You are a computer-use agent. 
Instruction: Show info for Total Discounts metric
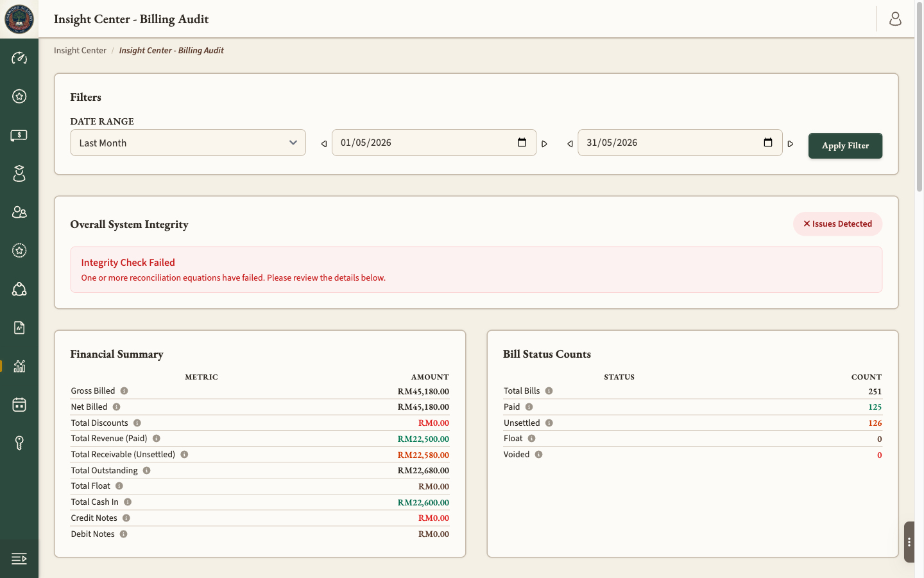pyautogui.click(x=137, y=423)
